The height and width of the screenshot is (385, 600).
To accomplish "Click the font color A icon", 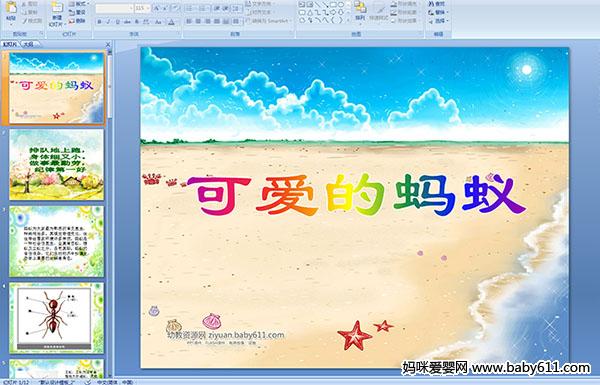I will tap(171, 22).
